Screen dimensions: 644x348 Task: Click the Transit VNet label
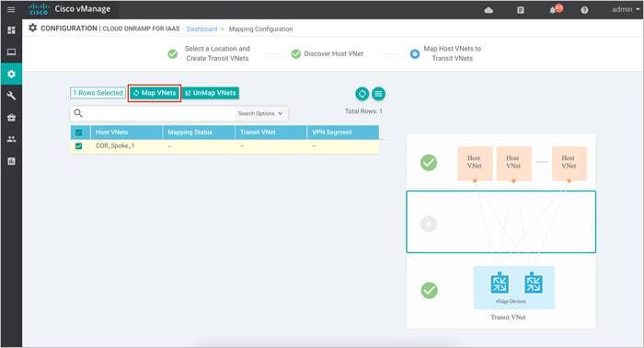[x=508, y=318]
